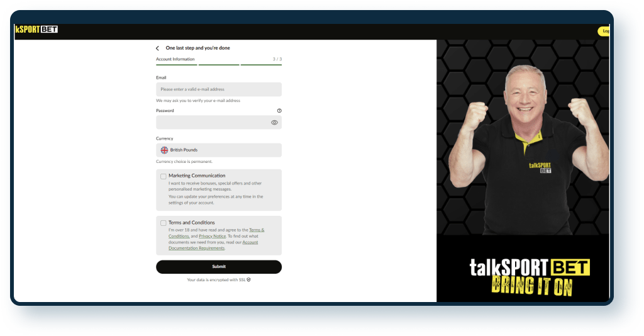Click the talkSPORT BET logo in header
This screenshot has height=336, width=644.
tap(36, 29)
